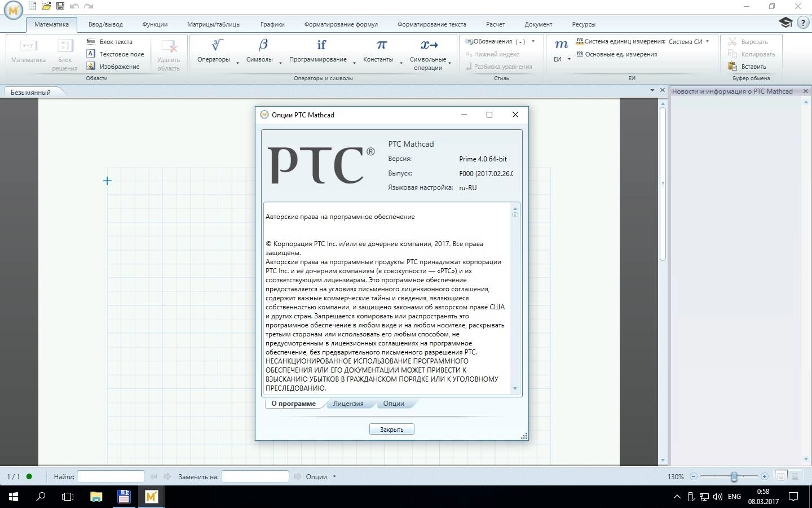812x508 pixels.
Task: Click the Найти search input field
Action: point(111,476)
